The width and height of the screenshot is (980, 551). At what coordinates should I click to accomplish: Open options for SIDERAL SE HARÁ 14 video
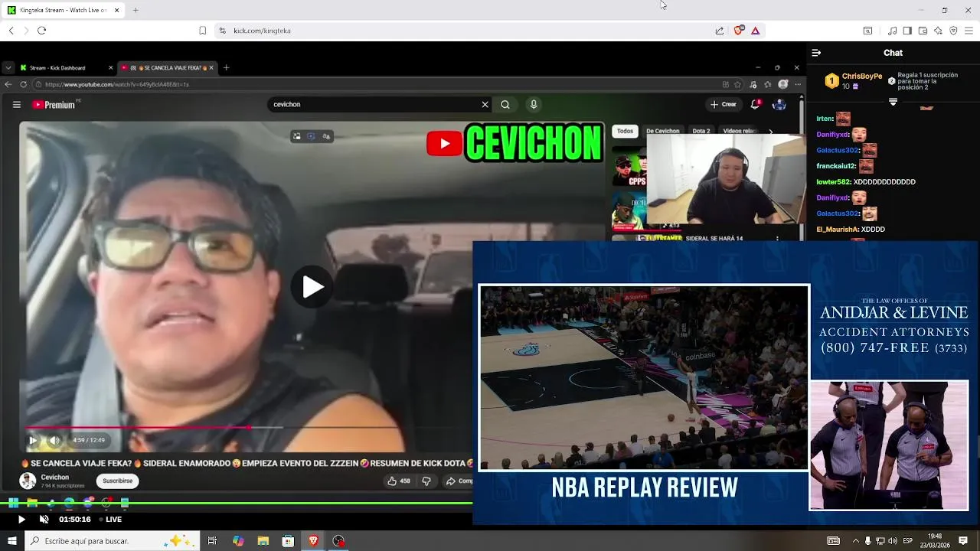(x=777, y=239)
